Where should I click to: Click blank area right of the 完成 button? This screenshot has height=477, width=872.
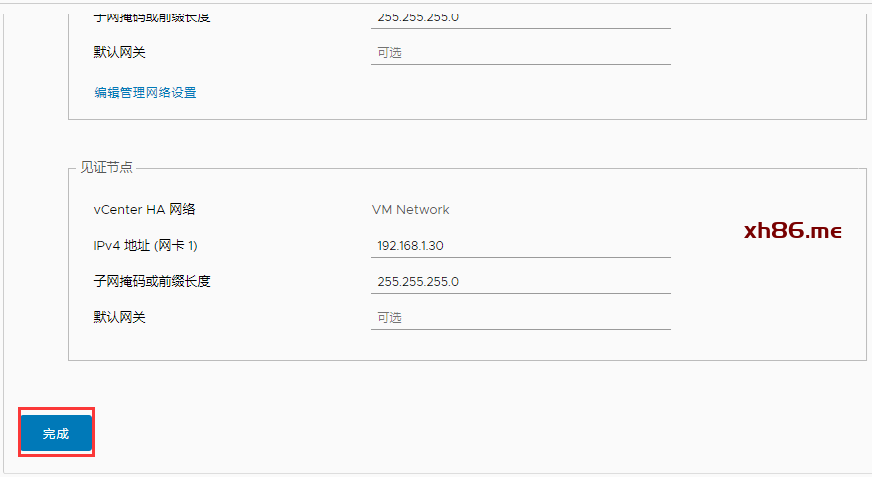[x=400, y=433]
